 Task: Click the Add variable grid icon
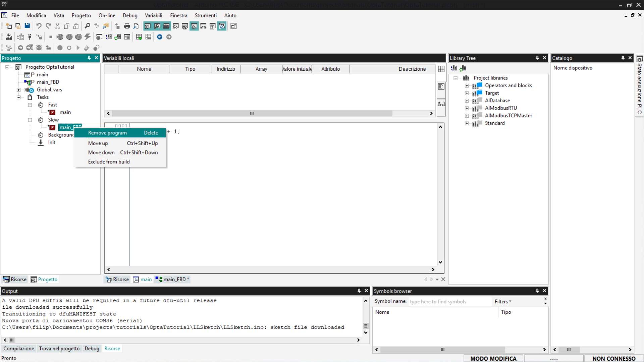(139, 37)
